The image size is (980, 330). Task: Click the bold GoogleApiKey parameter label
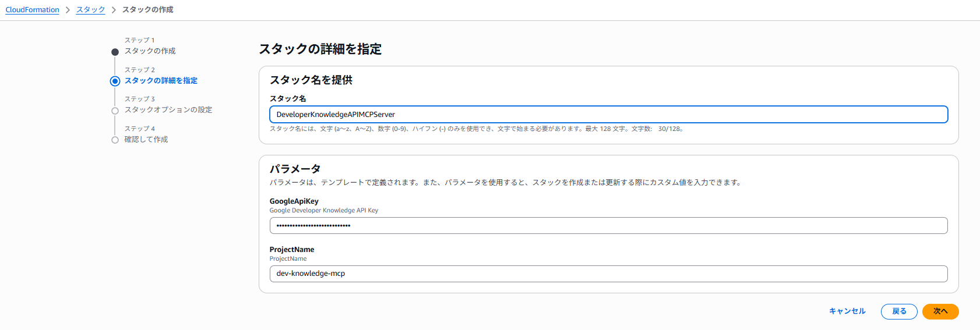coord(294,201)
